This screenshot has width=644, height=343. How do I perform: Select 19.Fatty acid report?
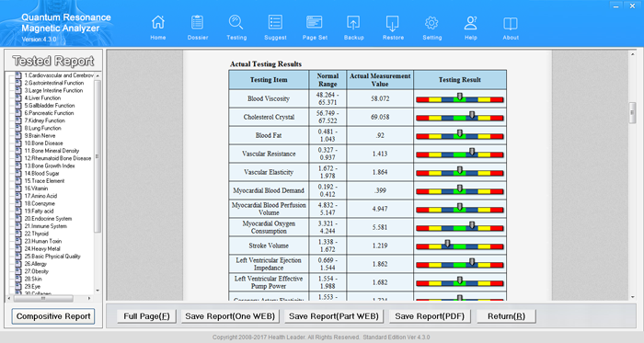coord(39,212)
